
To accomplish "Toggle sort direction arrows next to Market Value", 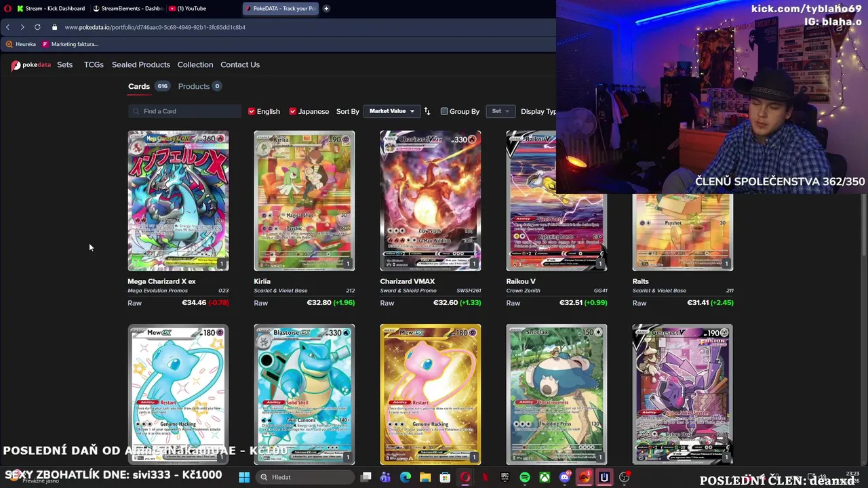I will (427, 111).
